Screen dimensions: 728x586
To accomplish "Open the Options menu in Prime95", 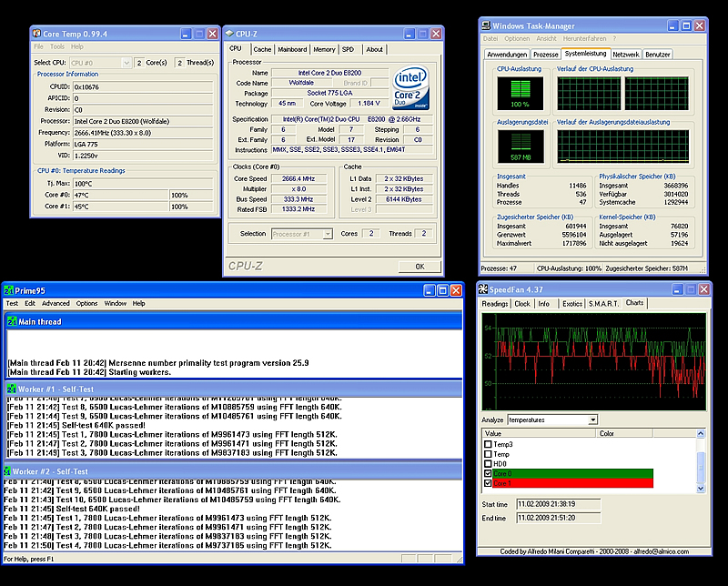I will click(86, 303).
